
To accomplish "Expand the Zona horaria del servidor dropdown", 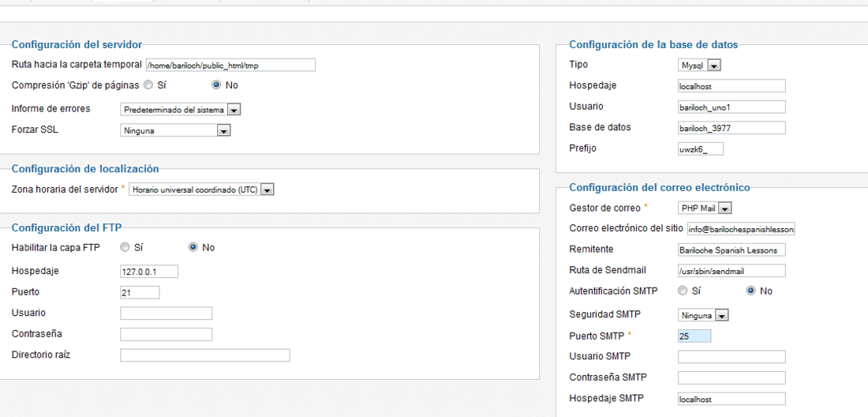I will click(201, 190).
